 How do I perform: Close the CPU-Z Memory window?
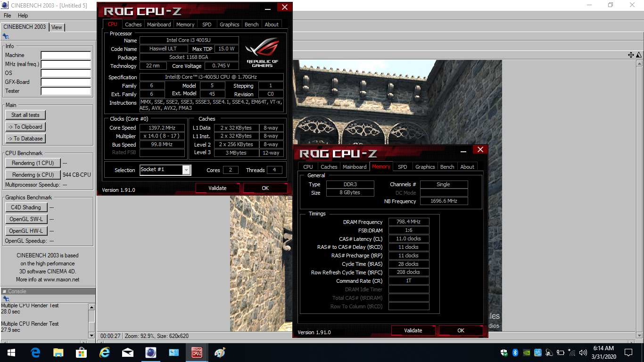click(480, 149)
